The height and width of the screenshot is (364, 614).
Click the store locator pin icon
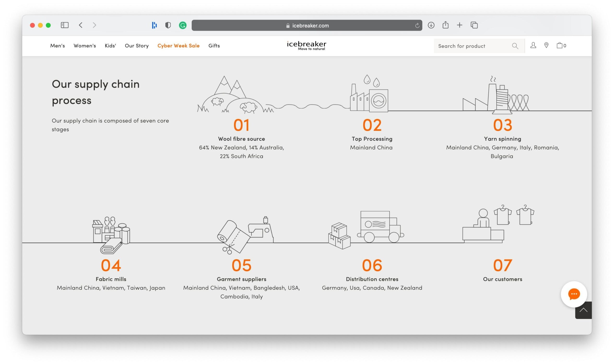pyautogui.click(x=546, y=45)
